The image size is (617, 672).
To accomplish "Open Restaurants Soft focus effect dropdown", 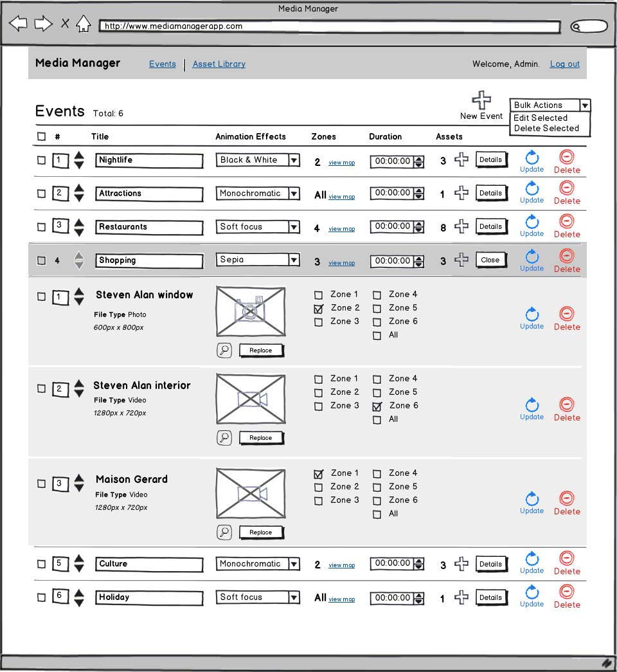I will click(258, 227).
